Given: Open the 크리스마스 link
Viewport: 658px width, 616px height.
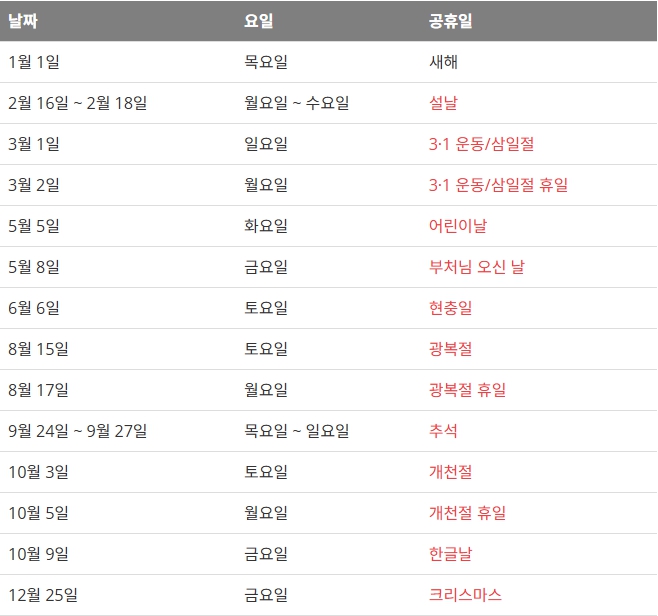Looking at the screenshot, I should [465, 595].
